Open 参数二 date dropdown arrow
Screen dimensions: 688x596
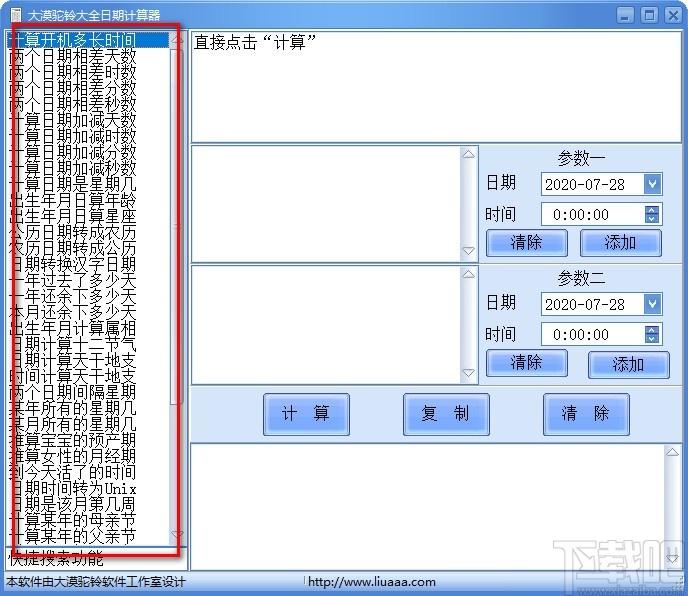pos(652,304)
